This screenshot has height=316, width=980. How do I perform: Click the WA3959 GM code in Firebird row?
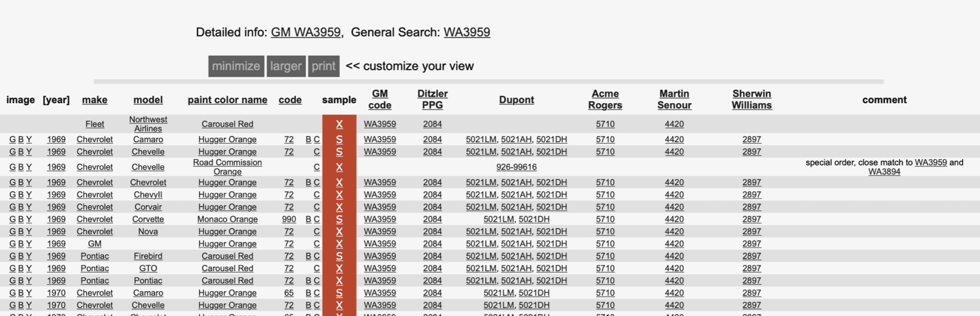pos(380,256)
